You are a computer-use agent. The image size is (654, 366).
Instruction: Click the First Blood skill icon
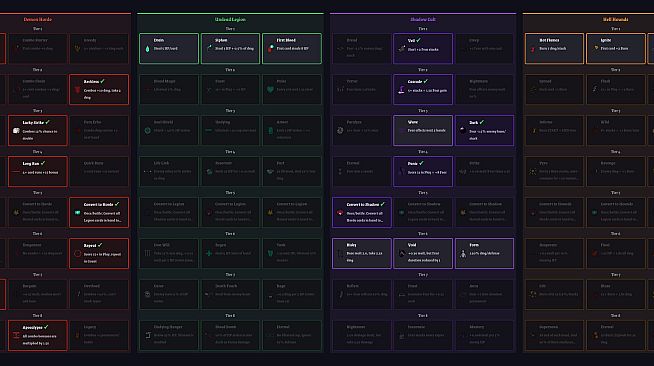click(x=271, y=49)
